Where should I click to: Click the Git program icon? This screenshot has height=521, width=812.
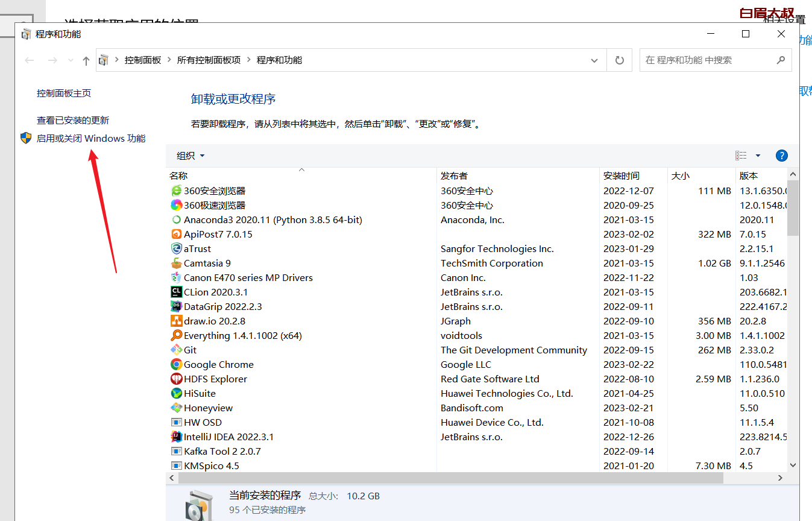pos(176,350)
